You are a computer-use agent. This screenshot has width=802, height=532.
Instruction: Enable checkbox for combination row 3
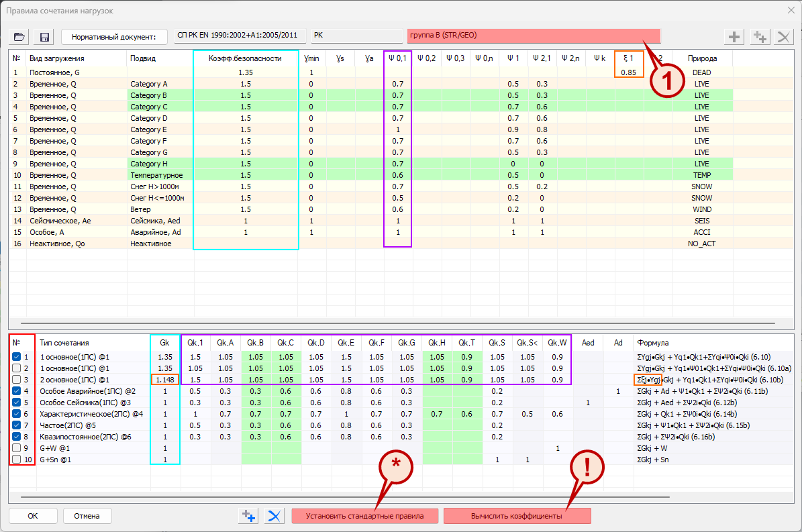click(x=16, y=380)
